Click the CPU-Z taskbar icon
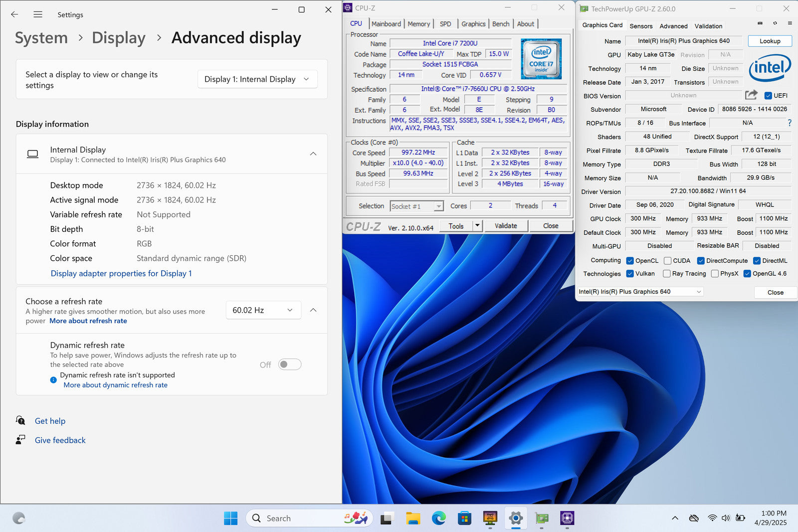 point(567,519)
